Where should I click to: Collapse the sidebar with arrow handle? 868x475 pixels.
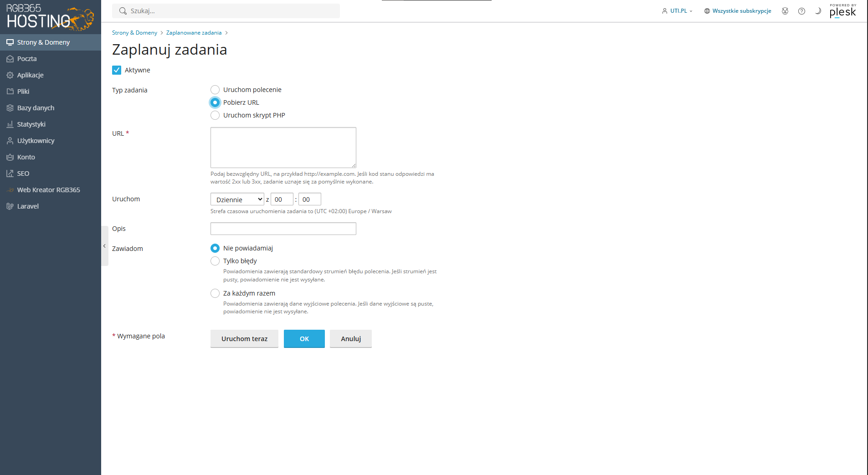[x=104, y=246]
